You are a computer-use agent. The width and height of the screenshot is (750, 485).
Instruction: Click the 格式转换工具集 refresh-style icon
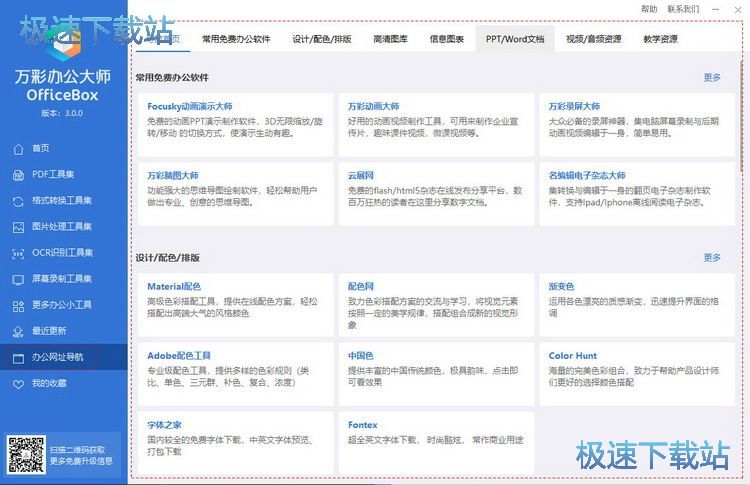(18, 201)
